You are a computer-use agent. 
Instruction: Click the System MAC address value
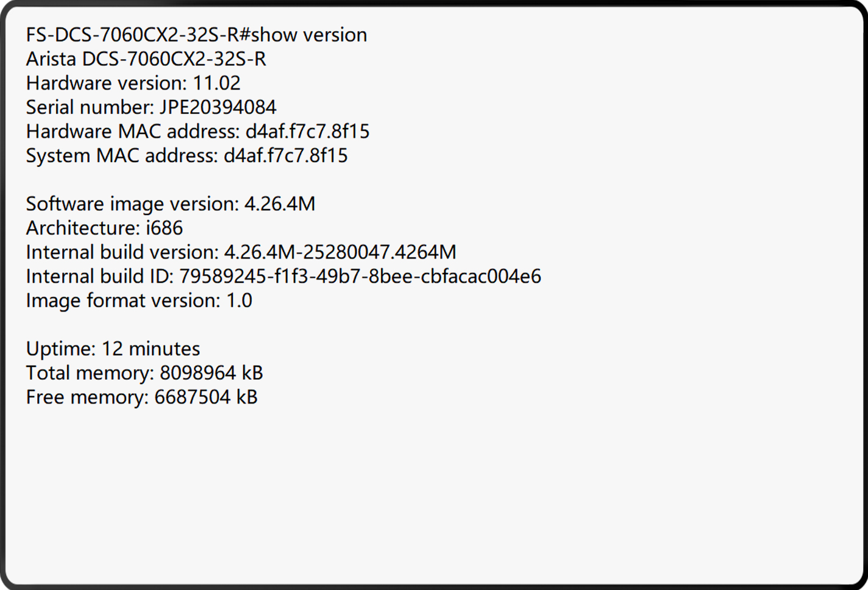(285, 155)
